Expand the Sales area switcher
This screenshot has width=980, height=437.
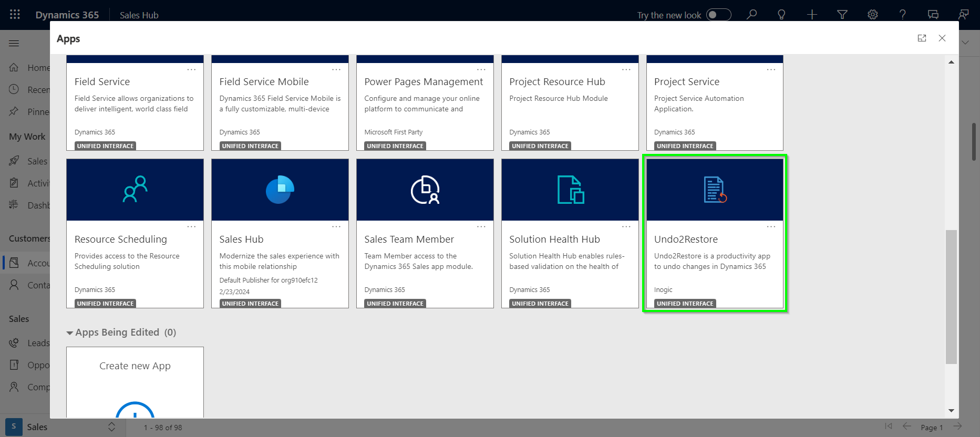pos(111,427)
